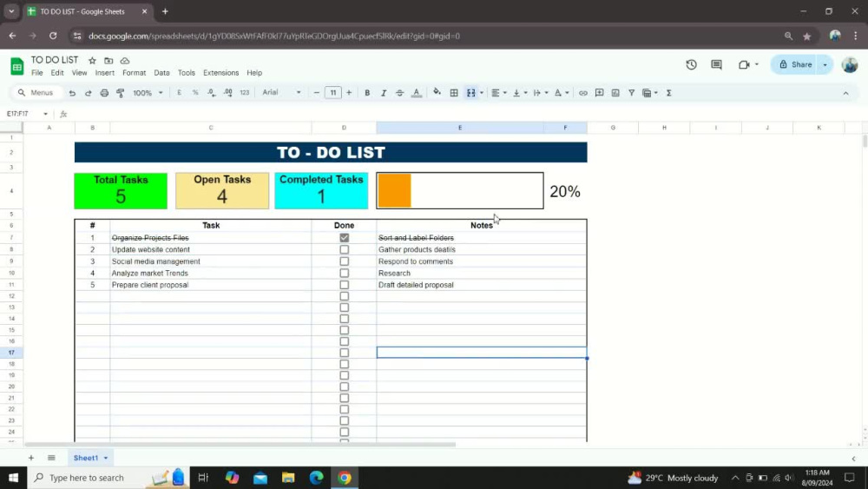Select column G header
Image resolution: width=868 pixels, height=489 pixels.
pos(613,128)
